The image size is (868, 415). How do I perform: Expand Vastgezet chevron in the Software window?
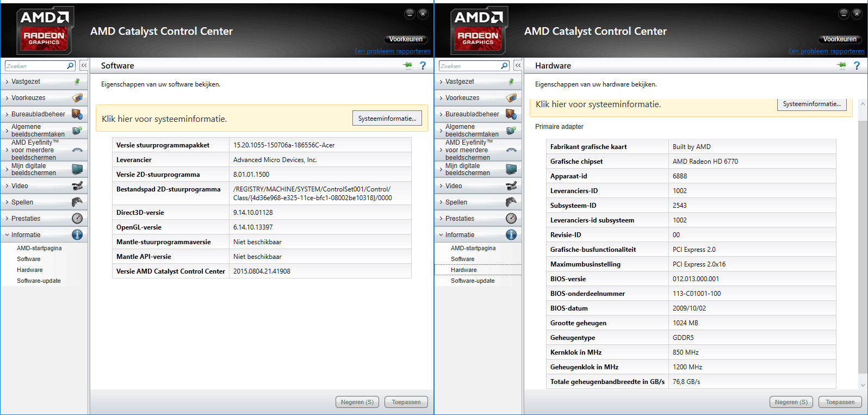(x=7, y=82)
